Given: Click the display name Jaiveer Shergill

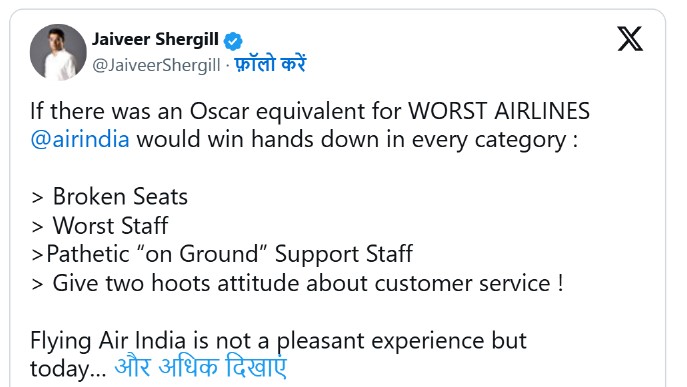Looking at the screenshot, I should point(155,39).
